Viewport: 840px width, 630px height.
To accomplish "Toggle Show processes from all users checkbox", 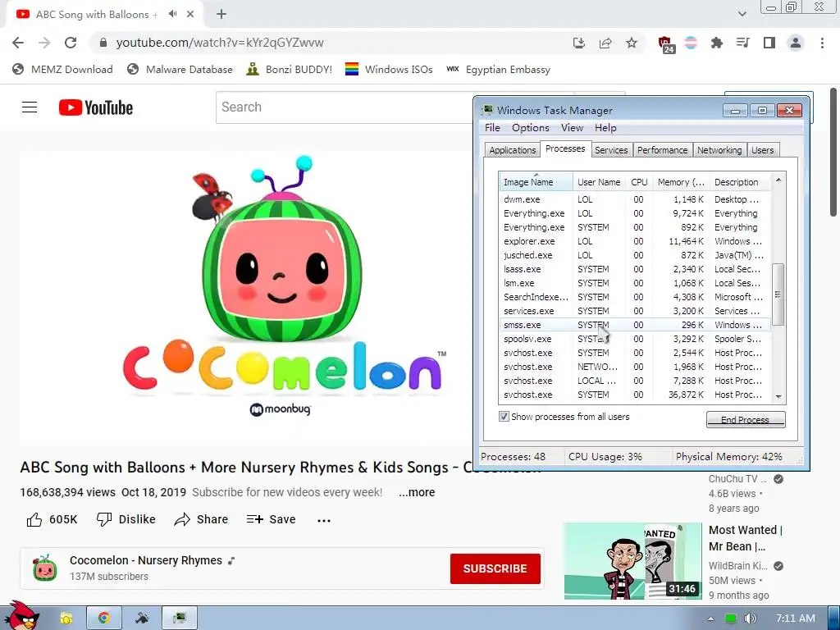I will click(504, 416).
